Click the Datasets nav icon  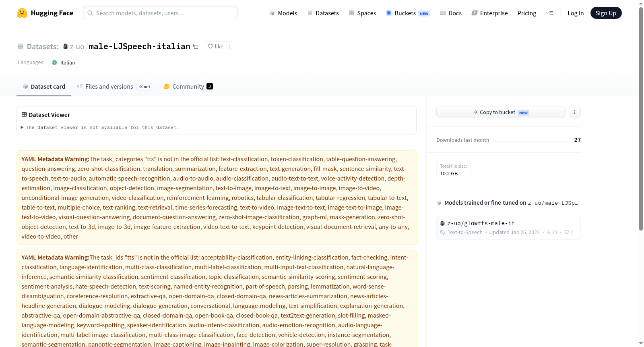[x=310, y=13]
